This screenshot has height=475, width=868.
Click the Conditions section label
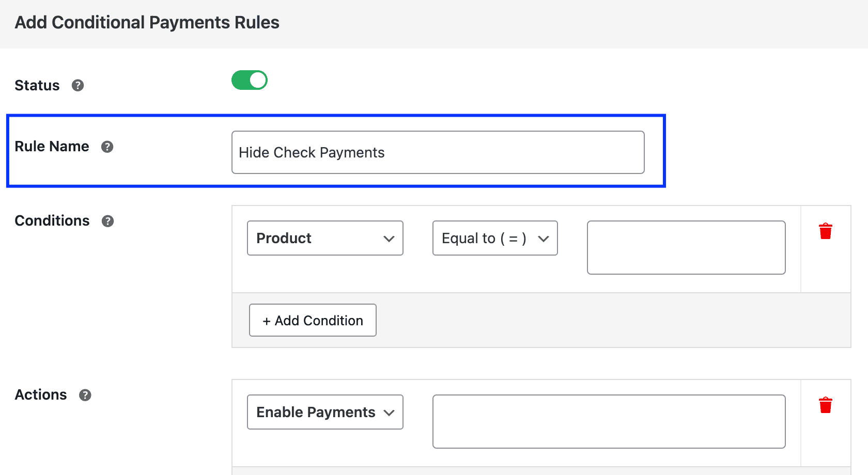tap(52, 221)
